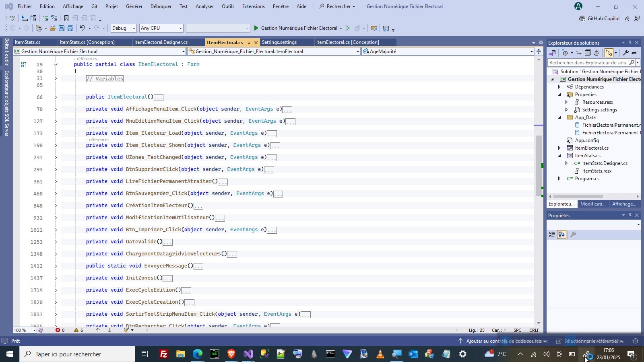Switch to Modifications Git tab
This screenshot has width=644, height=362.
593,204
